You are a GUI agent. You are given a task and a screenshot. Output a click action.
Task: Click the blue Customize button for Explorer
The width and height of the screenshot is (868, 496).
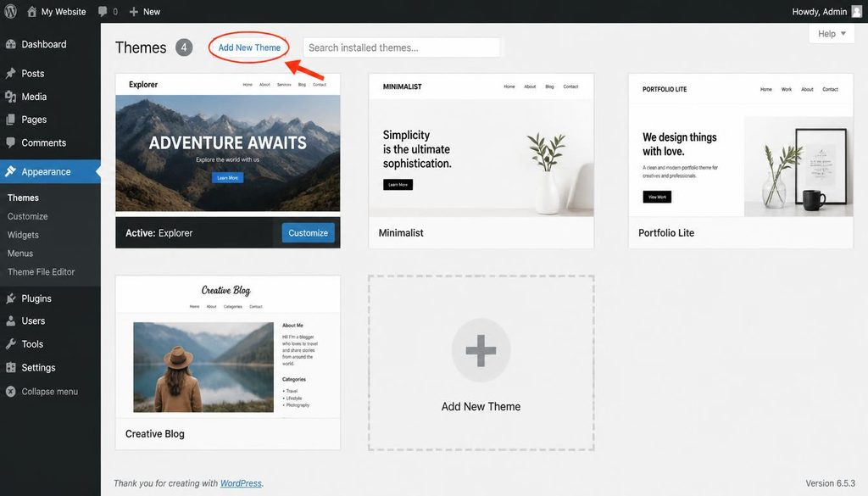[309, 233]
